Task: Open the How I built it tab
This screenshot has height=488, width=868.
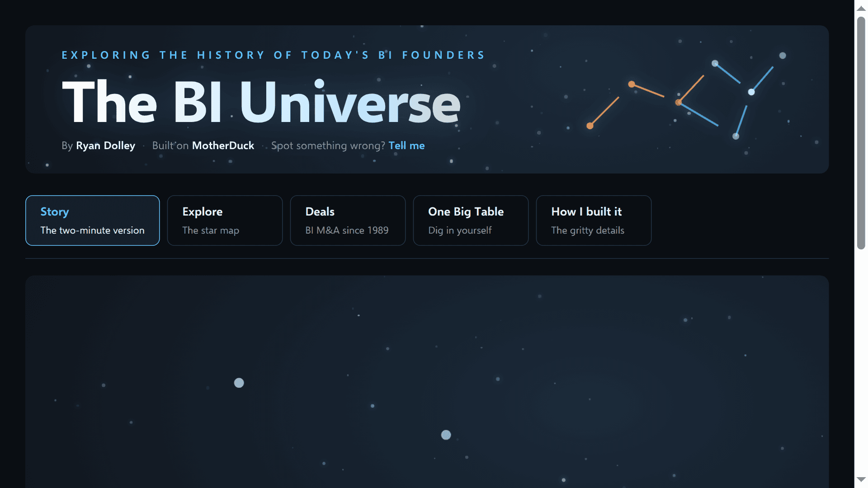Action: click(x=594, y=221)
